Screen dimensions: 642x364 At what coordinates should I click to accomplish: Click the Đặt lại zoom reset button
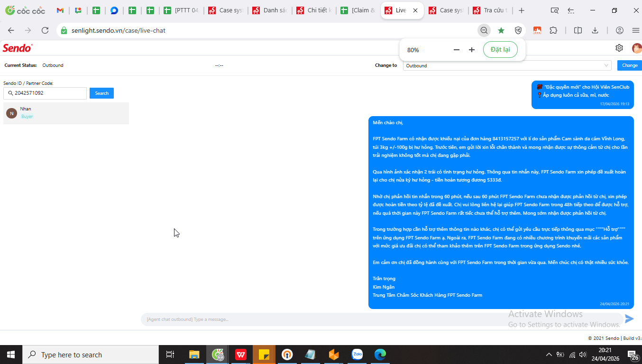coord(500,50)
